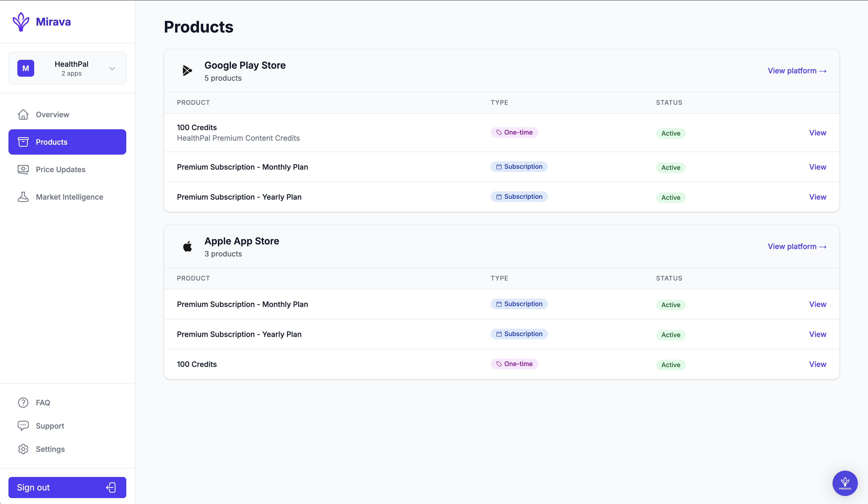Click the FAQ question mark icon

23,402
